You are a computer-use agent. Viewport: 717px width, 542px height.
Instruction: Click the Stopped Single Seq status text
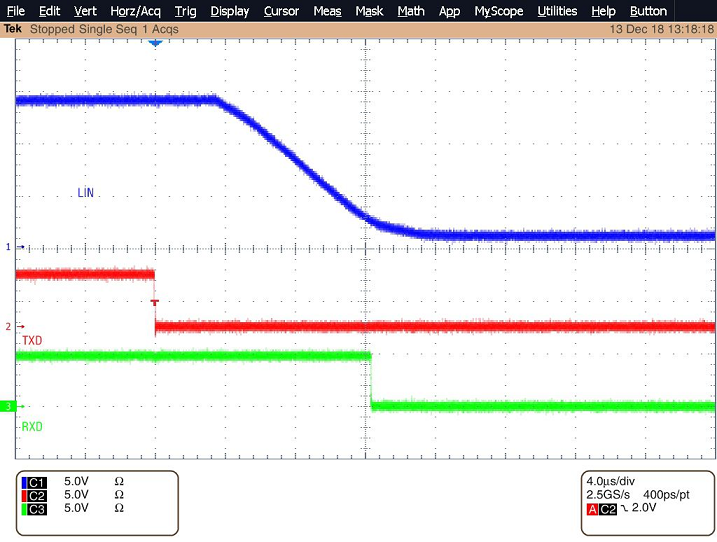tap(83, 30)
